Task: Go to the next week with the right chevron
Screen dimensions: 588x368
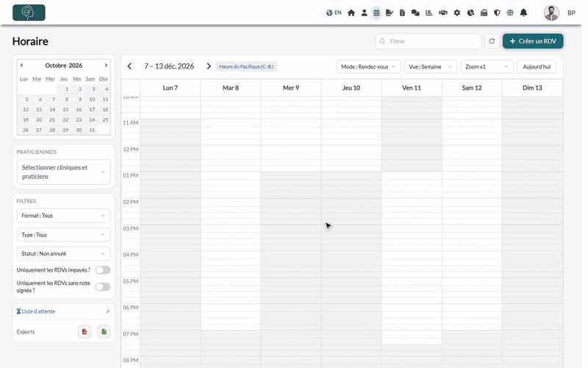Action: [x=209, y=66]
